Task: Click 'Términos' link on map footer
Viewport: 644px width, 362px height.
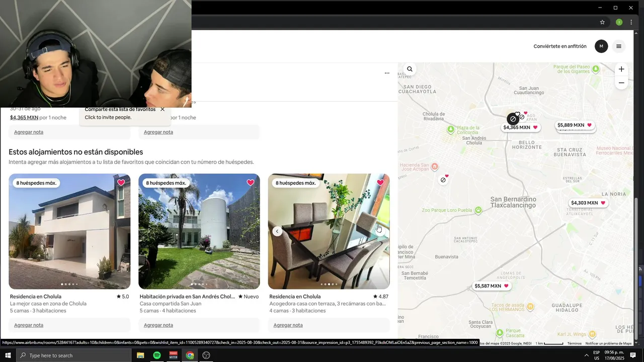Action: [574, 343]
